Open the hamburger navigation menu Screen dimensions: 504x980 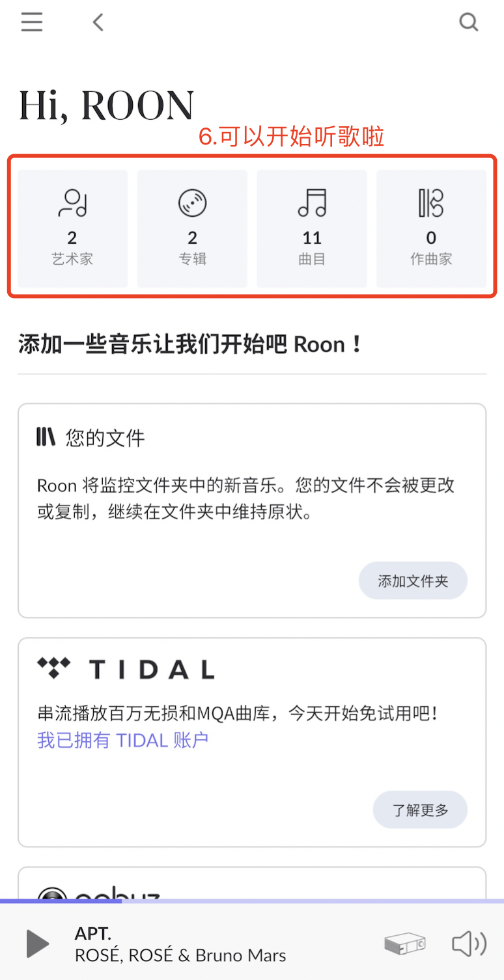click(31, 21)
